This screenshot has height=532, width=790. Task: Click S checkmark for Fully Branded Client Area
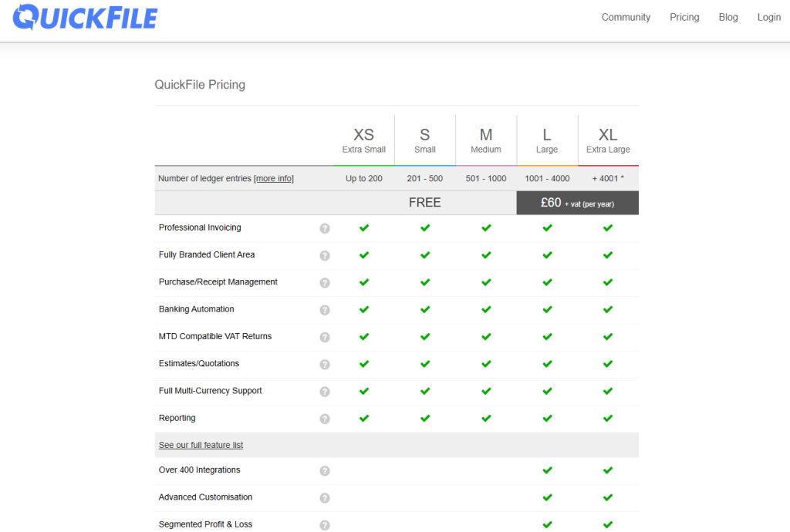point(425,255)
